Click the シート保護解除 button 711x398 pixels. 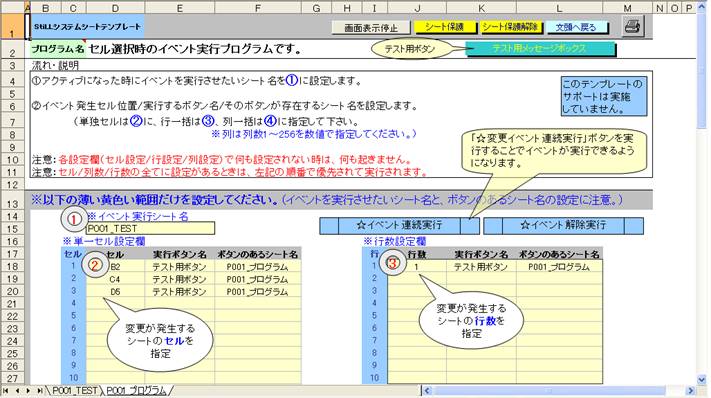[510, 27]
